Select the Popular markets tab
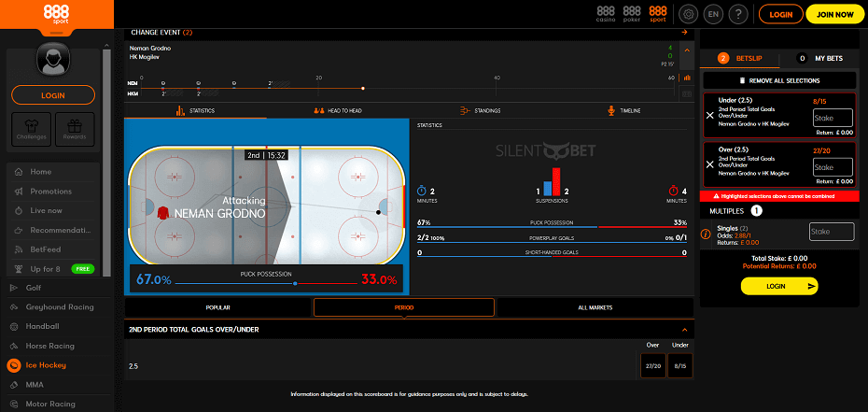 (x=218, y=307)
